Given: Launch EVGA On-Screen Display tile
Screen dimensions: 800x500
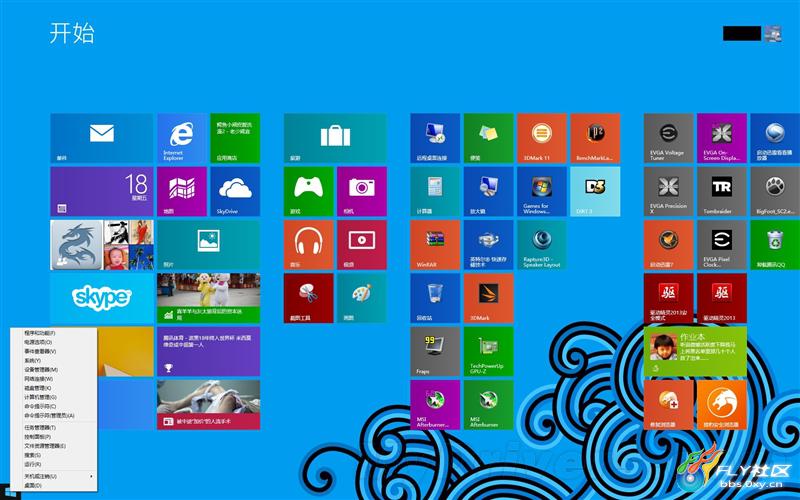Looking at the screenshot, I should [722, 138].
